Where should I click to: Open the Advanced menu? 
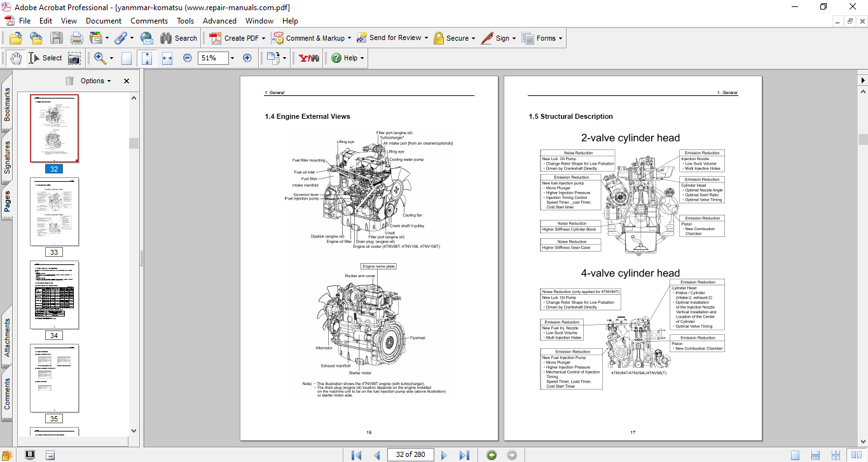[219, 21]
